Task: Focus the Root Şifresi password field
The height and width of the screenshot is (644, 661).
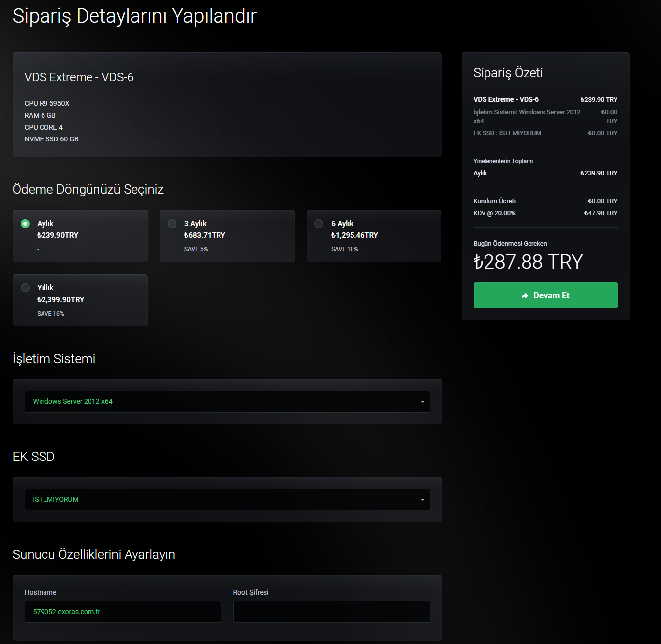Action: pos(332,612)
